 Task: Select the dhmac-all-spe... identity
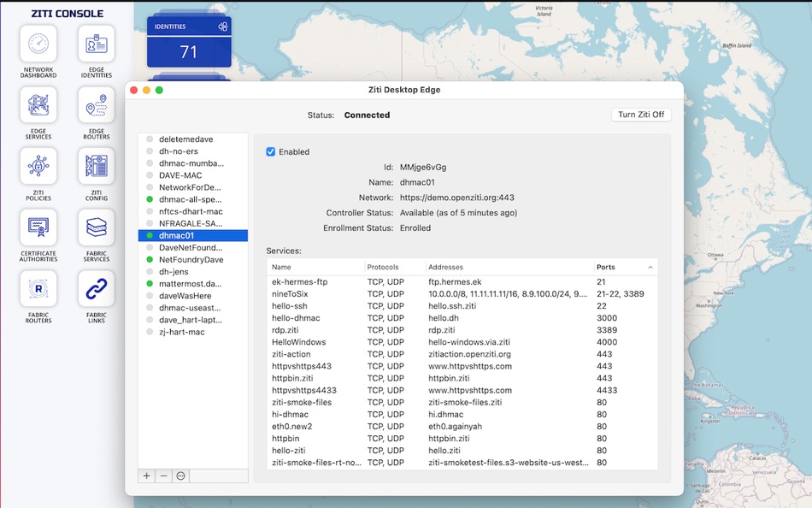193,199
